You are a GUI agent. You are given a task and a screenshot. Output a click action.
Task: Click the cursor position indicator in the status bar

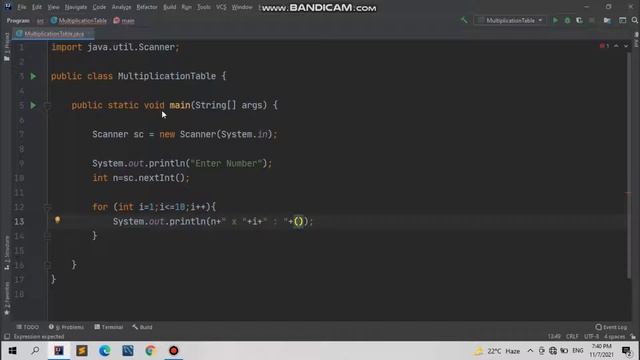click(x=554, y=337)
